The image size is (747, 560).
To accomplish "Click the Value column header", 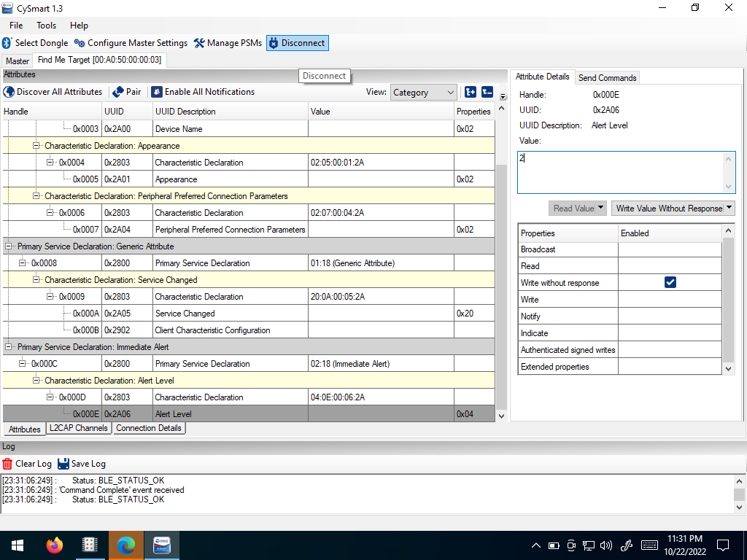I will point(381,112).
